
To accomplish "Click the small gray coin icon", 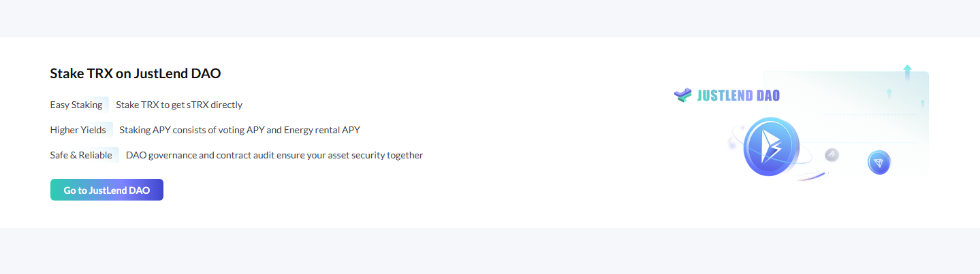I will [832, 155].
